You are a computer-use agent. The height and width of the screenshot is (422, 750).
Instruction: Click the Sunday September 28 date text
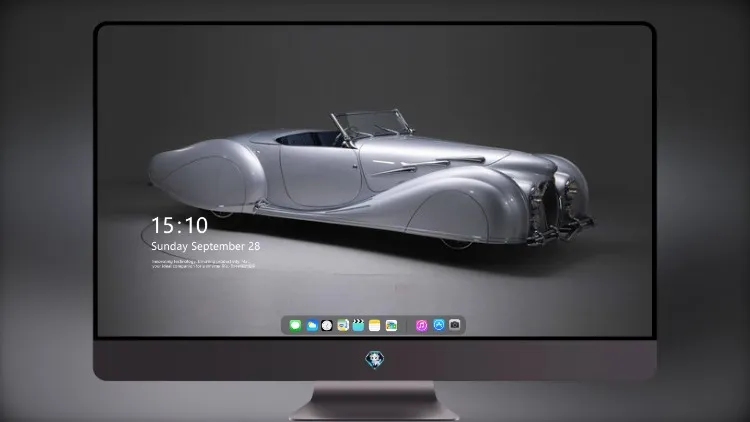tap(206, 246)
